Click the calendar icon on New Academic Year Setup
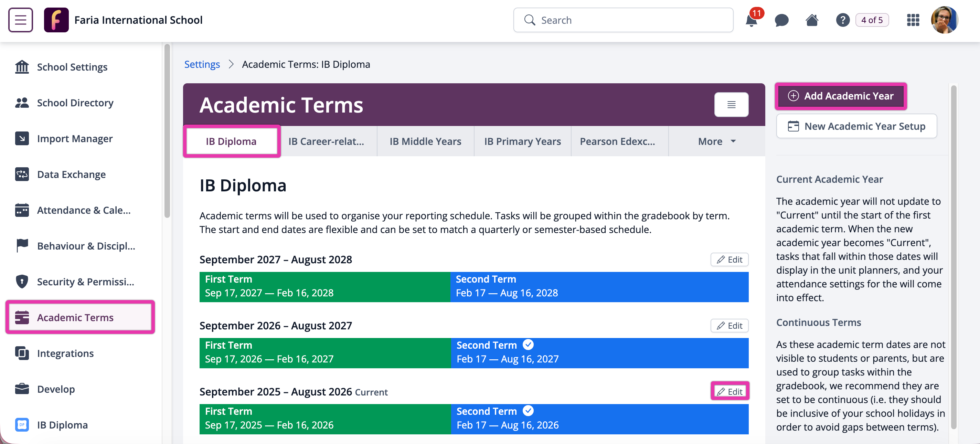 coord(793,126)
